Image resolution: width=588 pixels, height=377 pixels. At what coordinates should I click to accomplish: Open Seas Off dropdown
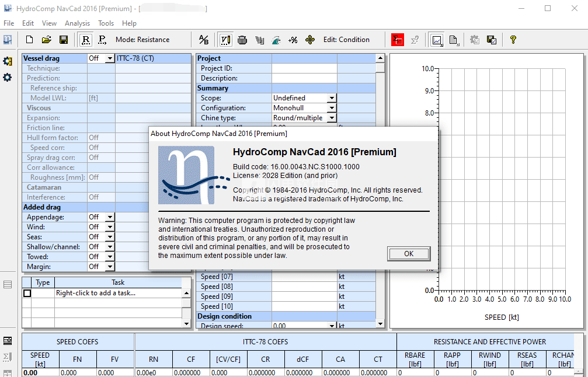[x=110, y=237]
